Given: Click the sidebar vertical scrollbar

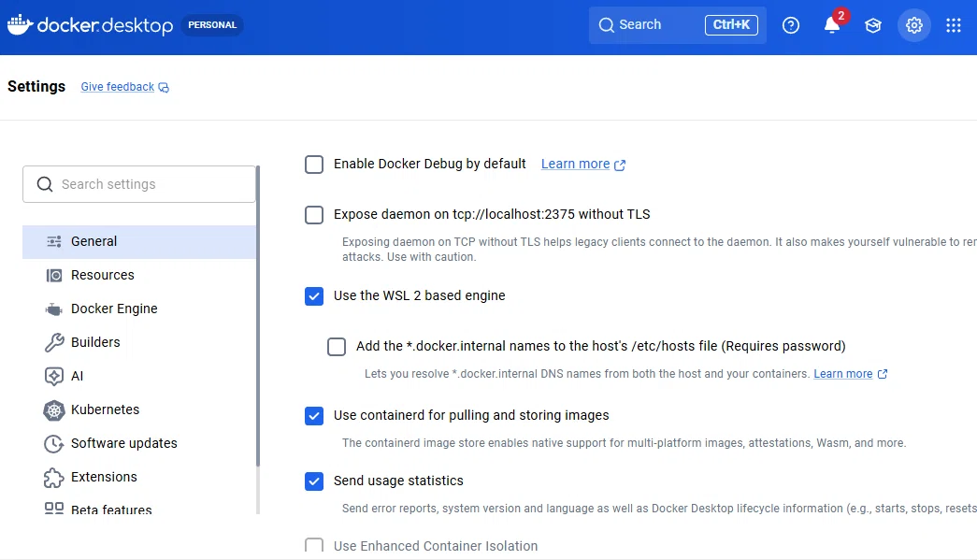Looking at the screenshot, I should click(258, 316).
